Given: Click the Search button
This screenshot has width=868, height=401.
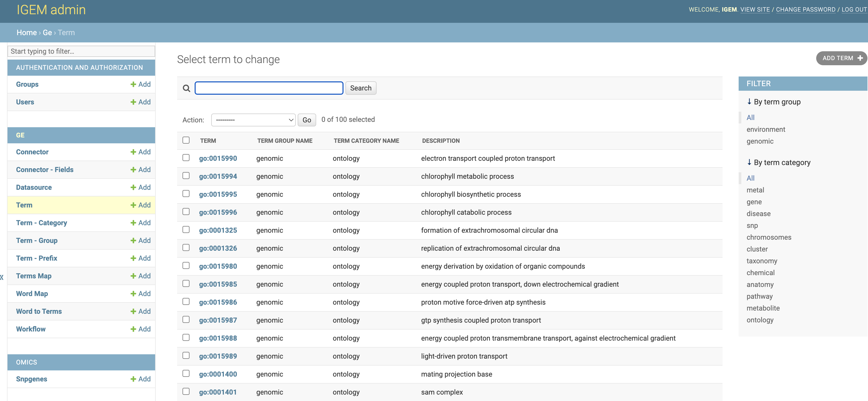Looking at the screenshot, I should click(x=360, y=88).
